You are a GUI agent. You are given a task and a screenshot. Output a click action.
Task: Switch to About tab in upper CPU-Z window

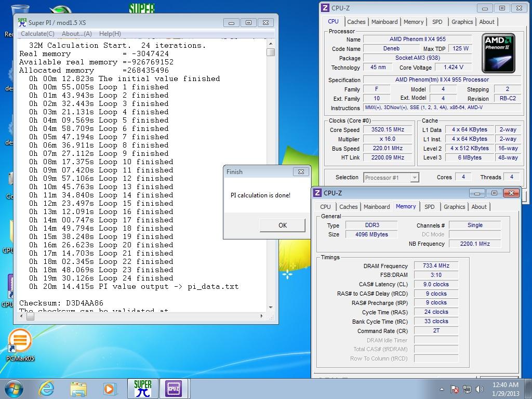pyautogui.click(x=486, y=22)
